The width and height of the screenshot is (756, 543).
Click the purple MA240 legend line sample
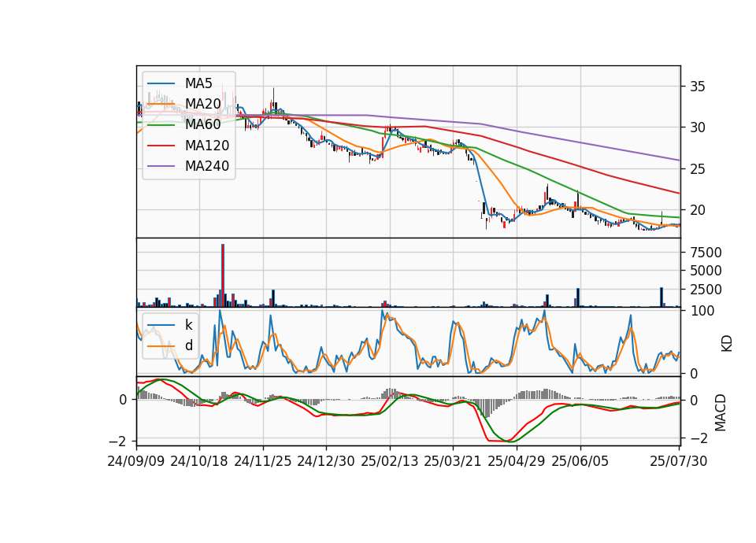[161, 166]
